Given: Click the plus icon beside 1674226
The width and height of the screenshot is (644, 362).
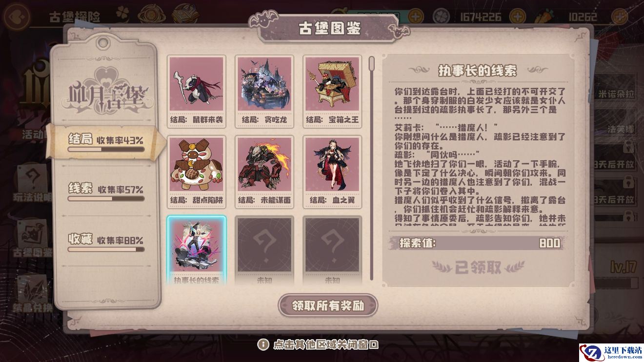Looking at the screenshot, I should tap(517, 17).
